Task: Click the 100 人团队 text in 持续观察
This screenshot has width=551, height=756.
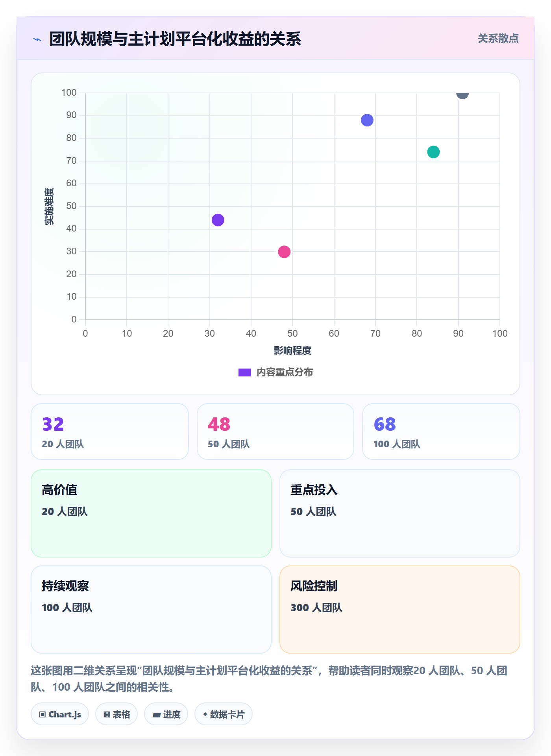Action: pyautogui.click(x=67, y=608)
